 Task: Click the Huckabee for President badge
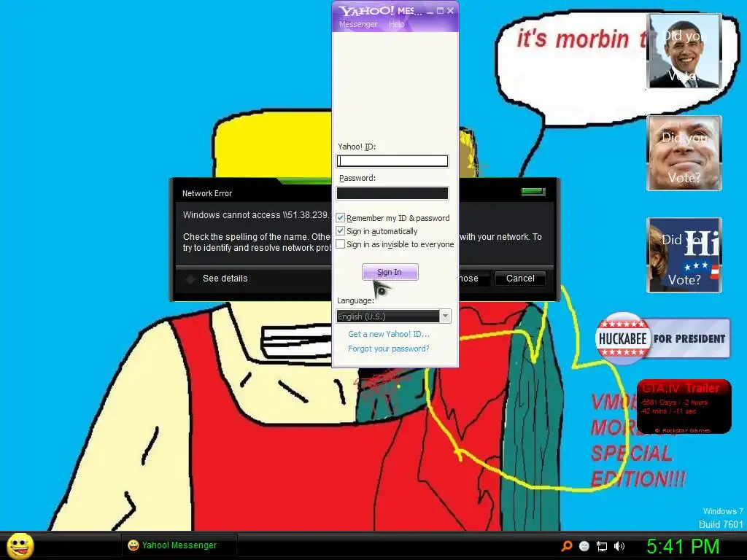point(662,338)
